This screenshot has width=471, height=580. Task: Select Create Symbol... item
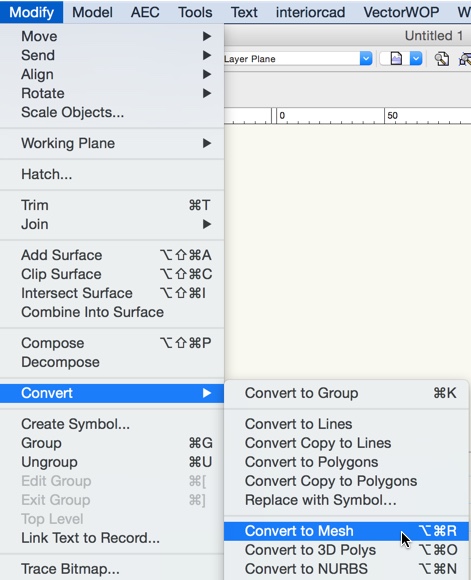[x=112, y=424]
